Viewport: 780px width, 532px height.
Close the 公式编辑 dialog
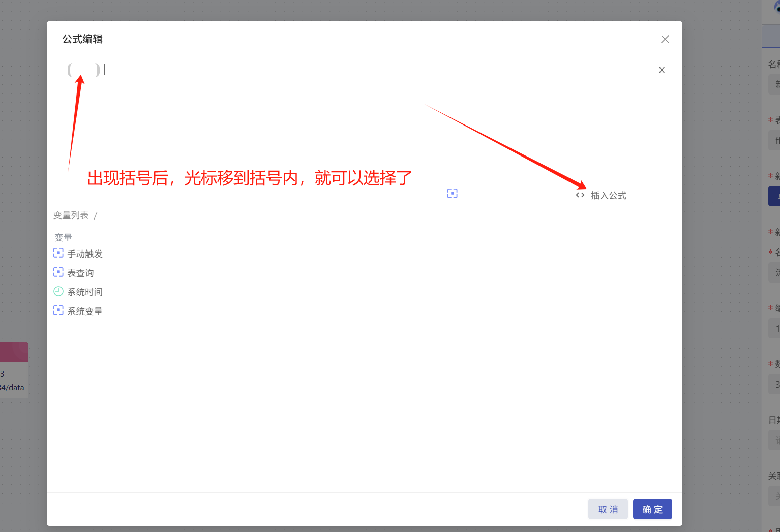[x=665, y=39]
